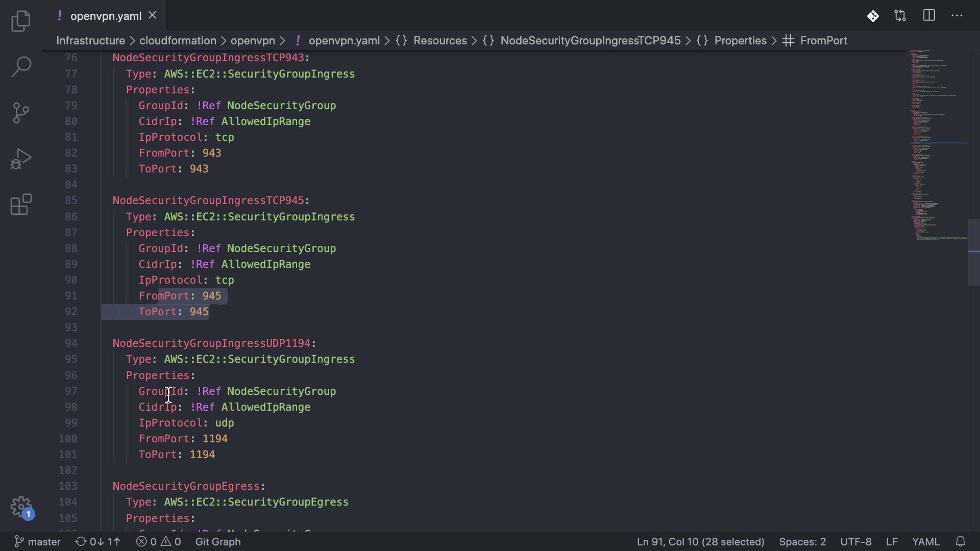Open Git Graph from status bar
980x551 pixels.
tap(218, 541)
